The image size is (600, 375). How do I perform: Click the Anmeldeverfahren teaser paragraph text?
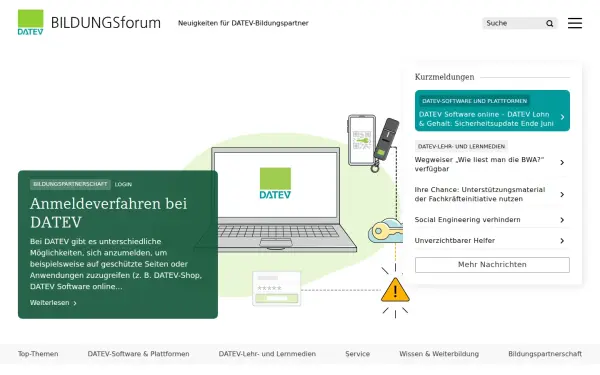[116, 264]
